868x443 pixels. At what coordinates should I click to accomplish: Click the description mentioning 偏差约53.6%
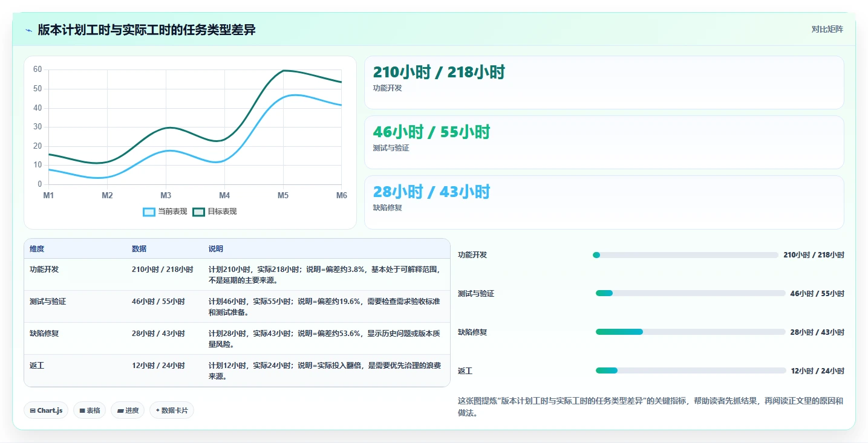(327, 339)
